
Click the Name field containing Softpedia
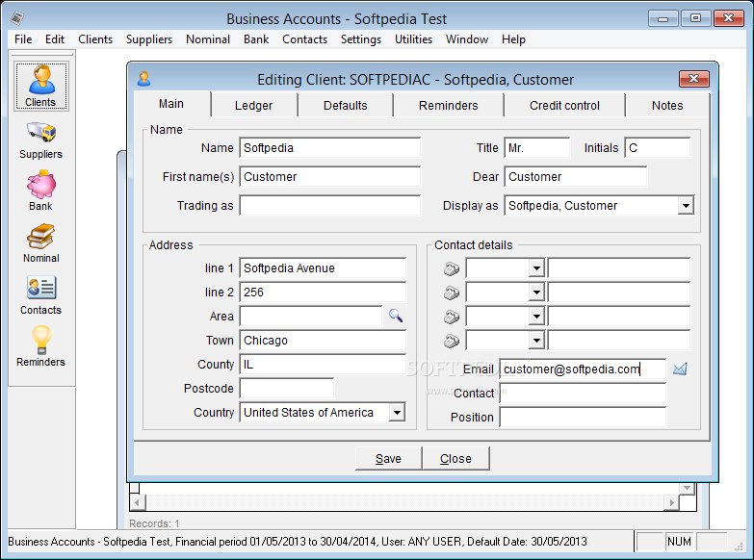pyautogui.click(x=330, y=148)
